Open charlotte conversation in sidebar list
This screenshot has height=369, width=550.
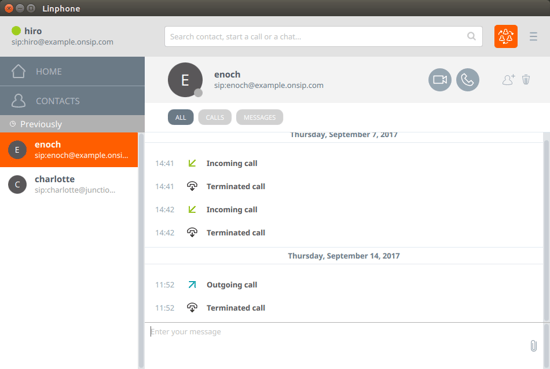click(x=69, y=184)
